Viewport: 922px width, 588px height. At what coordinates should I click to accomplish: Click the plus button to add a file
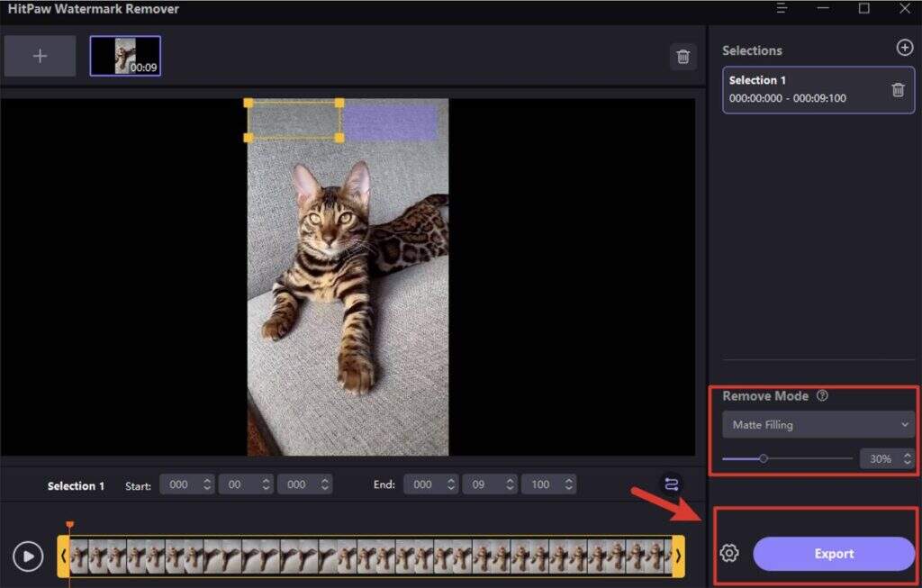point(40,56)
